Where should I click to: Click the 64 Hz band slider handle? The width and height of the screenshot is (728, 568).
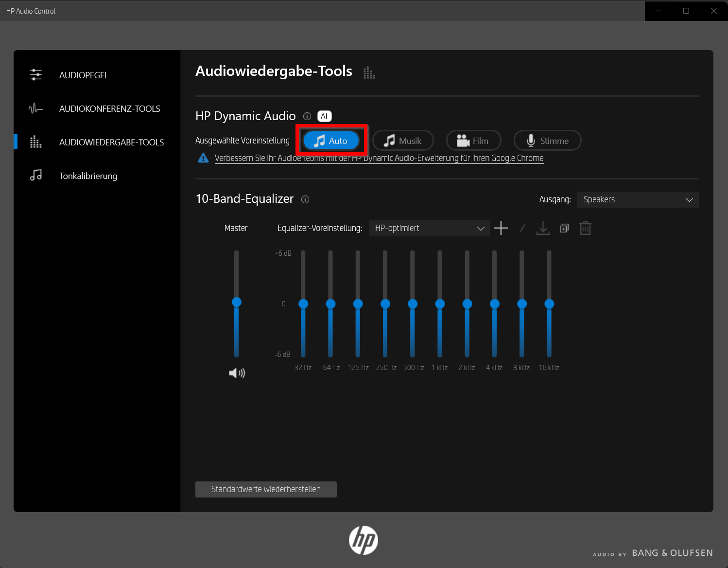point(330,304)
